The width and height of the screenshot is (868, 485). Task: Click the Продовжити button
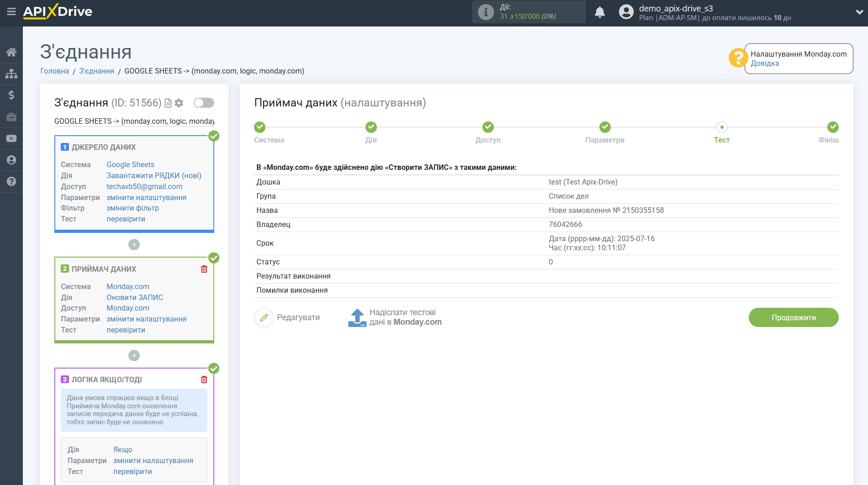click(x=794, y=317)
